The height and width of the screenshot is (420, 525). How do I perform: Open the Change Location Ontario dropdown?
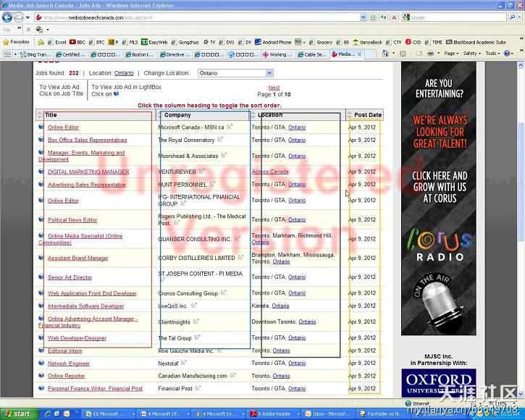236,73
